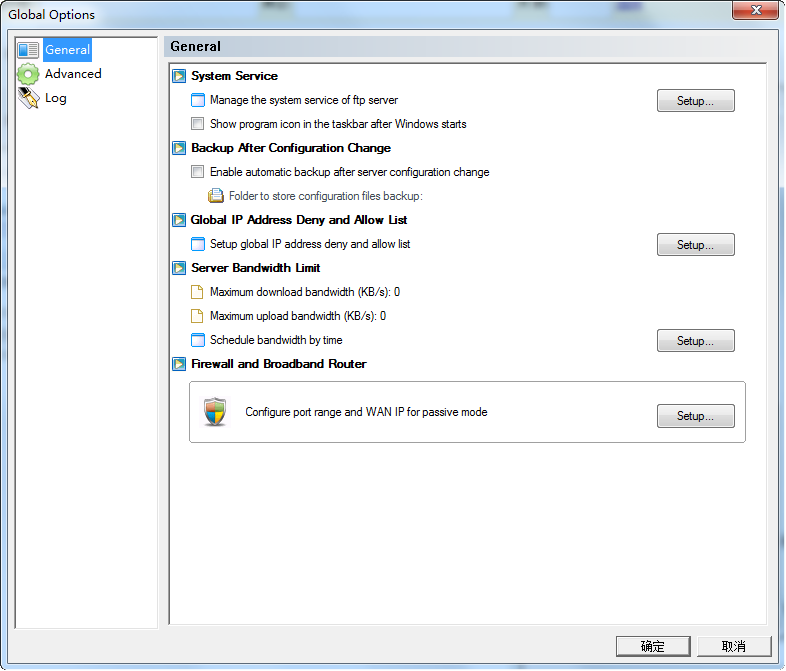Click the General page icon in sidebar

(28, 50)
